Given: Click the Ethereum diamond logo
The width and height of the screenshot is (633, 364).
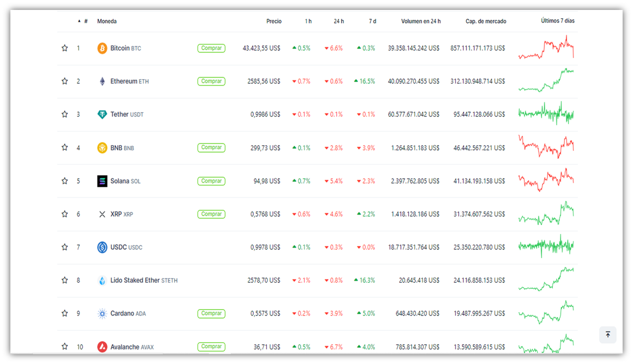Looking at the screenshot, I should [102, 82].
